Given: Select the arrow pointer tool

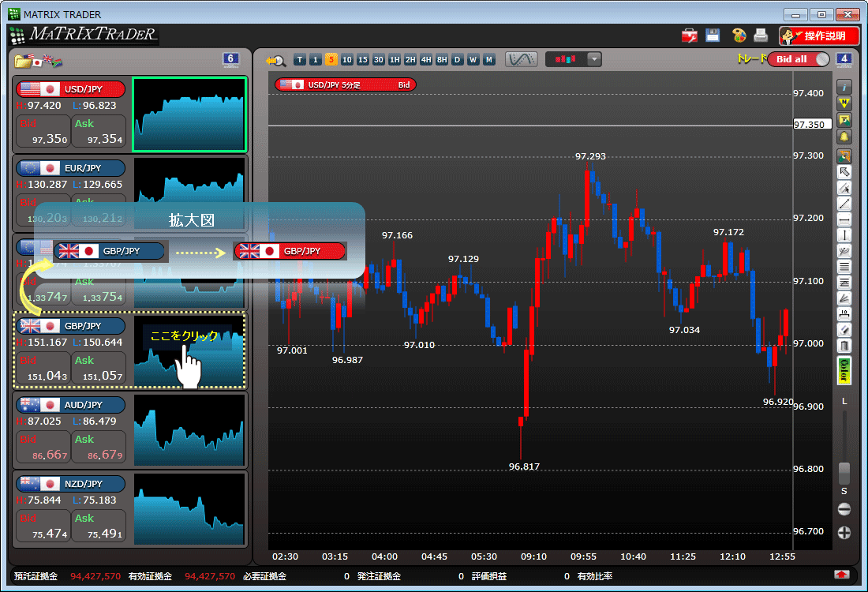Looking at the screenshot, I should pyautogui.click(x=844, y=171).
